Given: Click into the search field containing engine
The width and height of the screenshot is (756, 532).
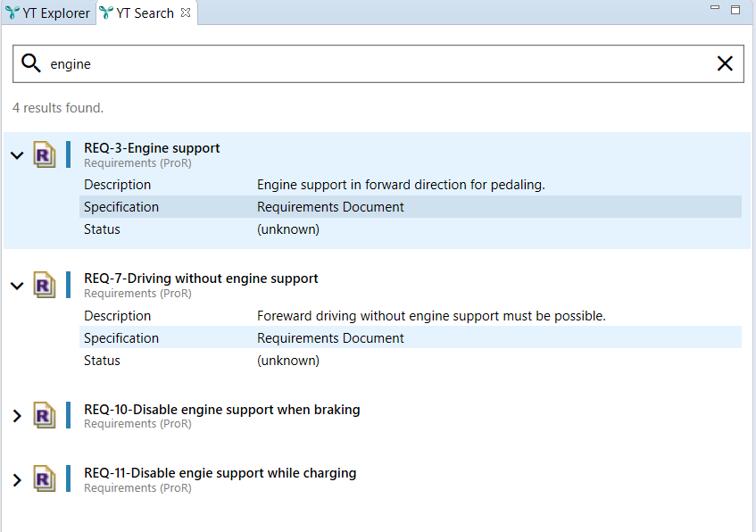Looking at the screenshot, I should (378, 63).
